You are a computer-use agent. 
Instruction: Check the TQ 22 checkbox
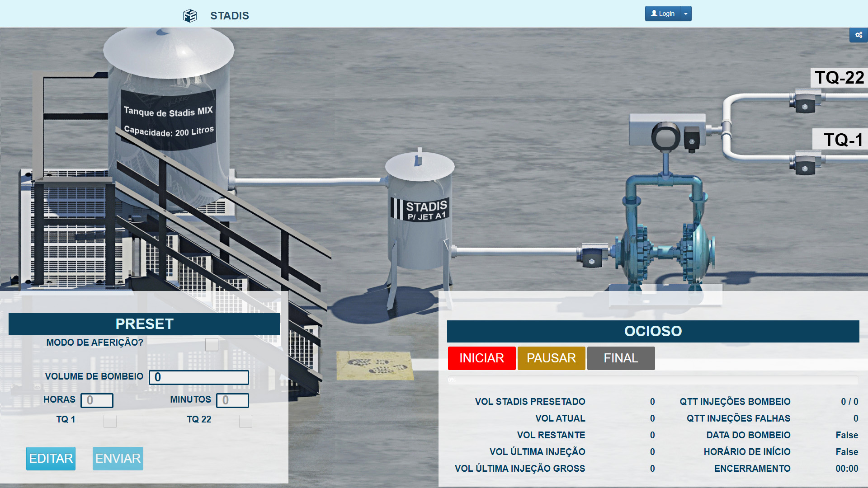click(x=245, y=421)
